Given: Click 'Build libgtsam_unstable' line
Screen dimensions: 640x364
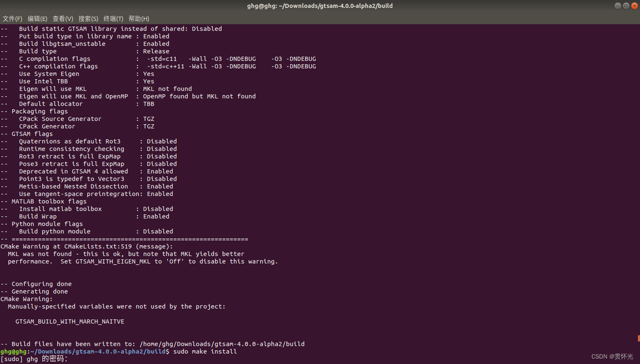Looking at the screenshot, I should 85,44.
